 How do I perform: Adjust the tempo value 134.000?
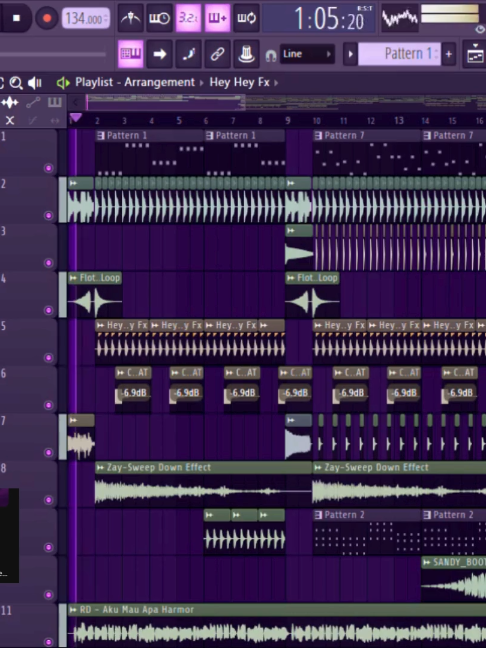pos(86,19)
